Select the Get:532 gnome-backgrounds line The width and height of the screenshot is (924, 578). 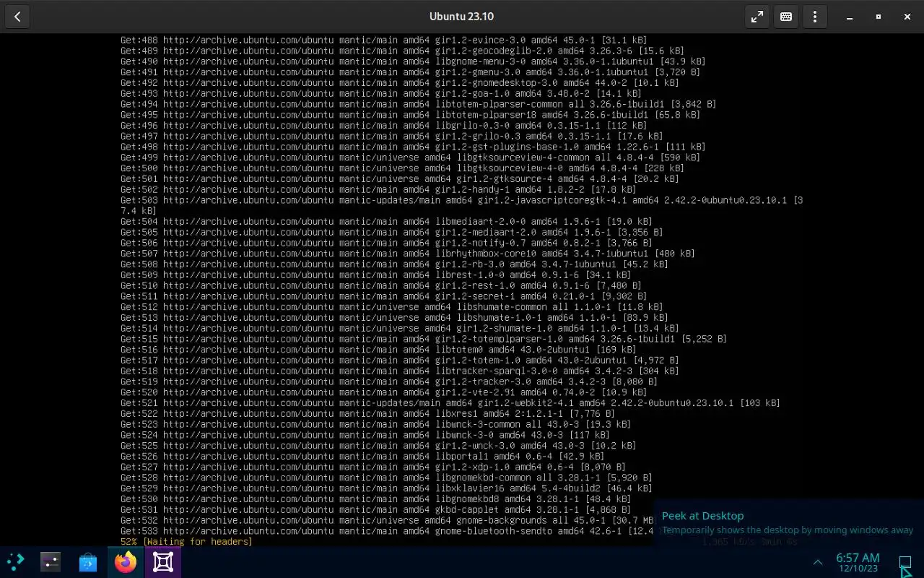pyautogui.click(x=386, y=520)
